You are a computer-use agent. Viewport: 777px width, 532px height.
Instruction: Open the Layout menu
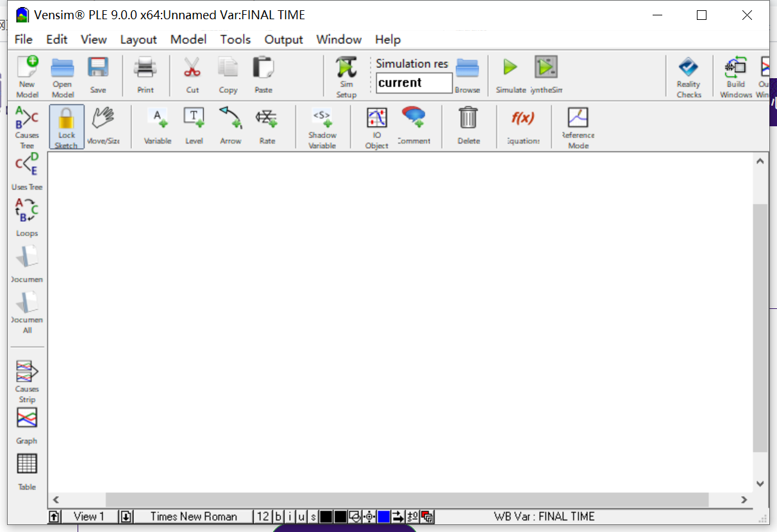tap(138, 39)
